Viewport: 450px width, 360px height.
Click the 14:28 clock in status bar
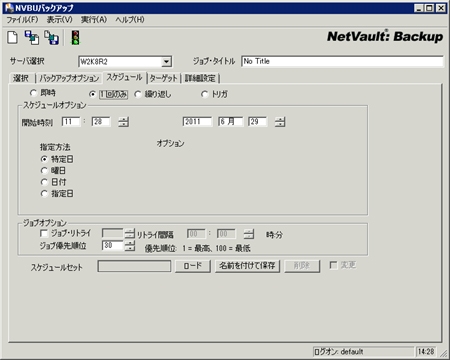pyautogui.click(x=426, y=352)
